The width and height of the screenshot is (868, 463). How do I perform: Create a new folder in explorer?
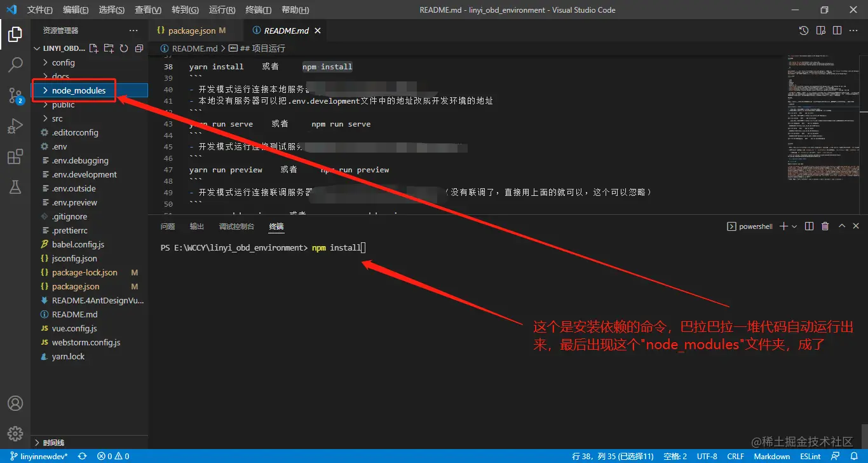pos(109,48)
